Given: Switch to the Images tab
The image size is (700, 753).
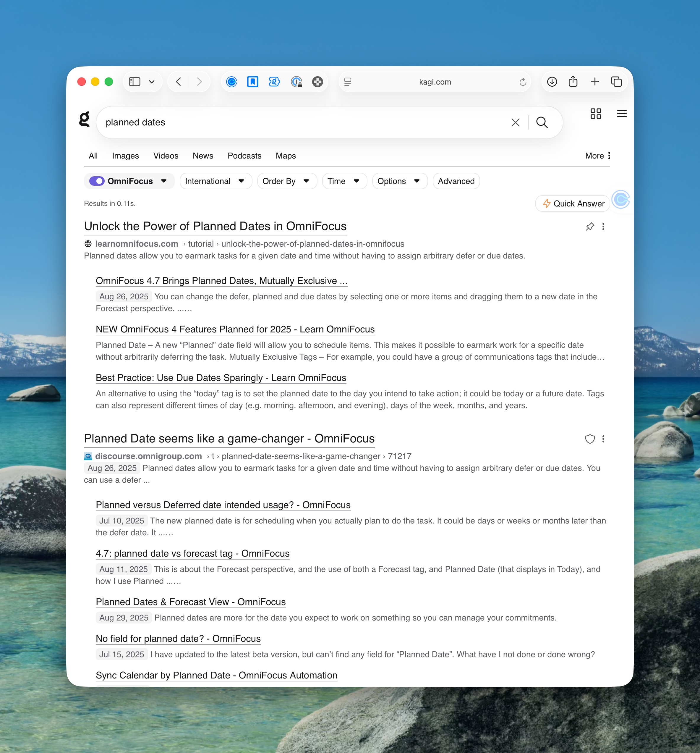Looking at the screenshot, I should click(x=125, y=156).
